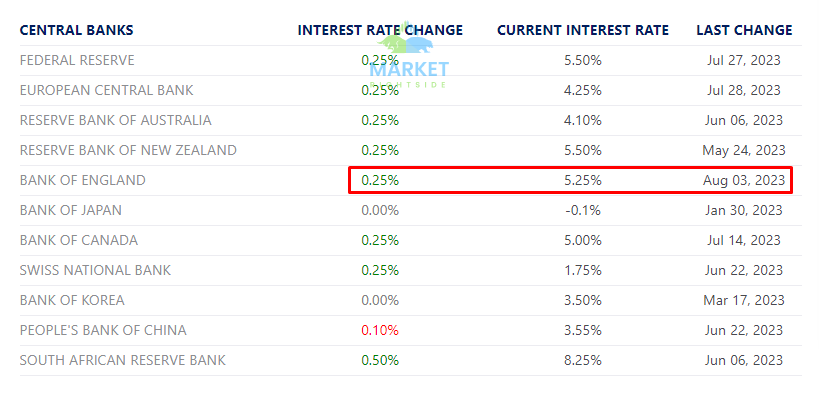Screen dimensions: 819x397
Task: Open the EUROPEAN CENTRAL BANK entry
Action: [x=107, y=90]
